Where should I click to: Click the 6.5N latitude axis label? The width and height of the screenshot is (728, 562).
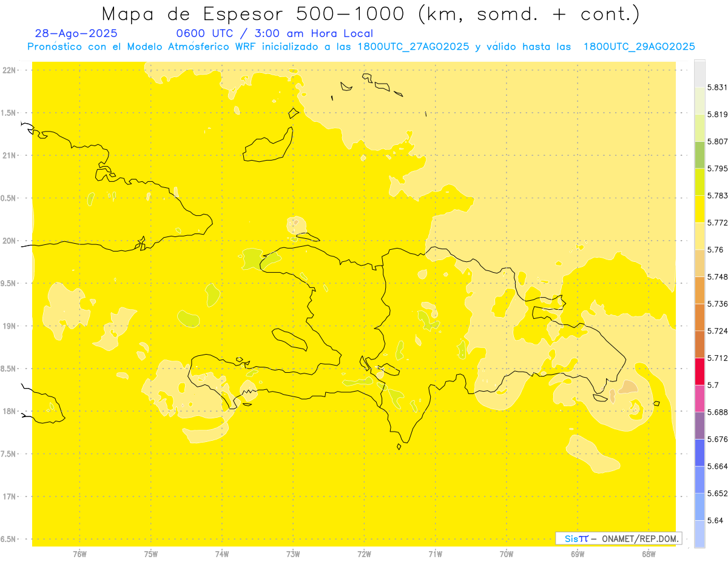point(8,539)
